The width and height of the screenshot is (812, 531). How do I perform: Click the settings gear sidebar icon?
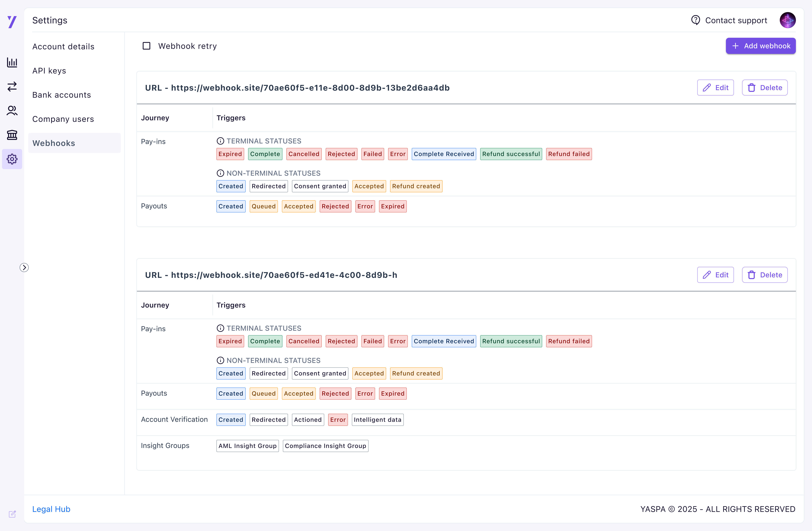(12, 159)
